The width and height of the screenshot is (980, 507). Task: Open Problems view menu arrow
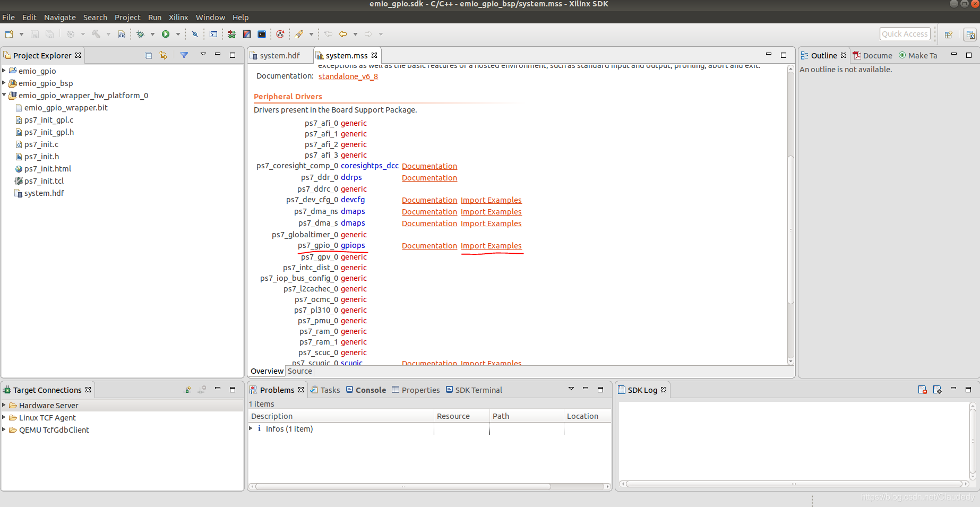coord(571,389)
